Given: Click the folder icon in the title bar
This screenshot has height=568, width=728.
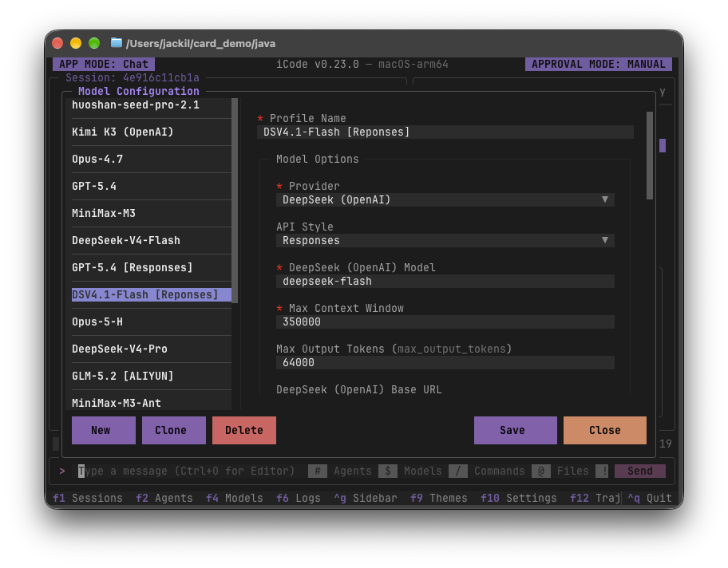Looking at the screenshot, I should coord(116,43).
